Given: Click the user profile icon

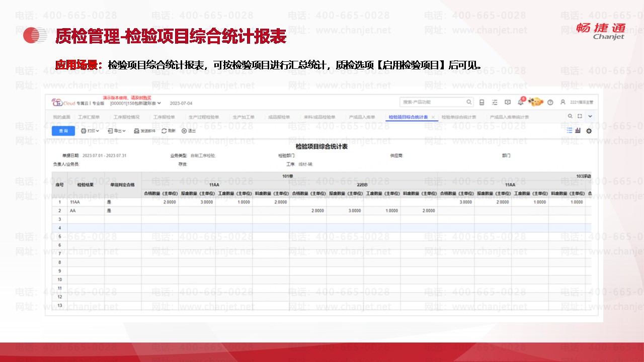Looking at the screenshot, I should 563,102.
